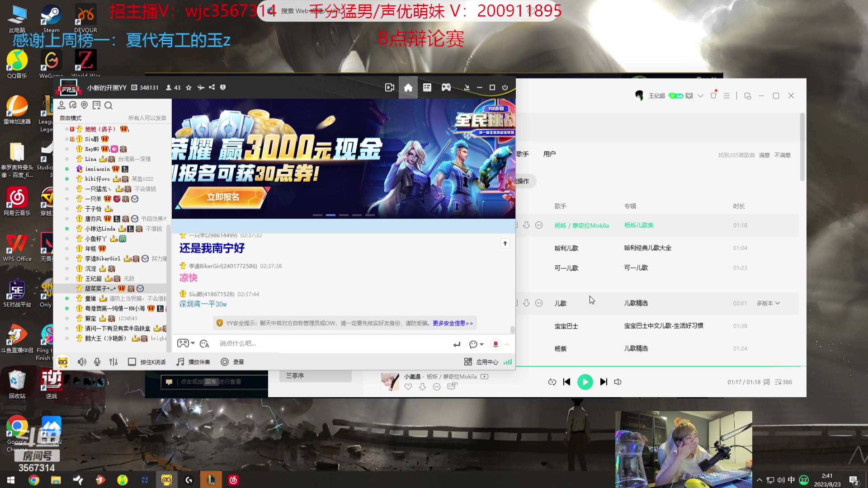
Task: Click the headset chat icon above user list
Action: 73,105
